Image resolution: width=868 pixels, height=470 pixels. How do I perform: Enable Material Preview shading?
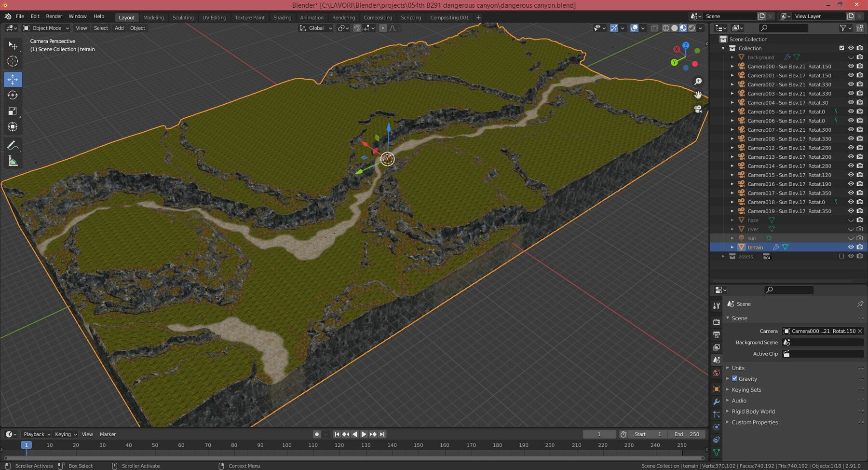click(x=683, y=28)
